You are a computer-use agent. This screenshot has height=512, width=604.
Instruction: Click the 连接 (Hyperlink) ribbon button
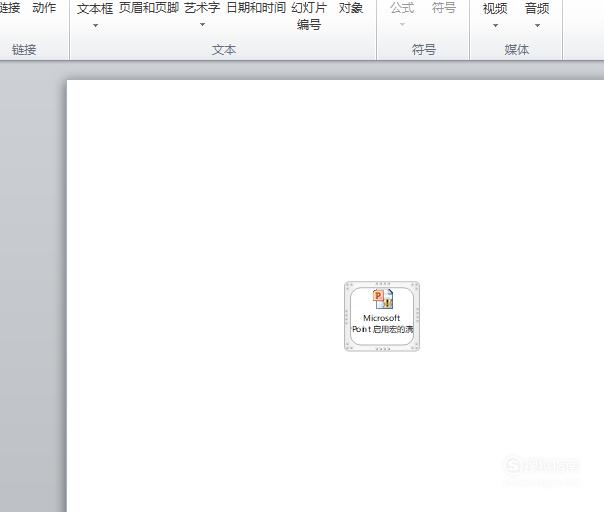click(10, 8)
